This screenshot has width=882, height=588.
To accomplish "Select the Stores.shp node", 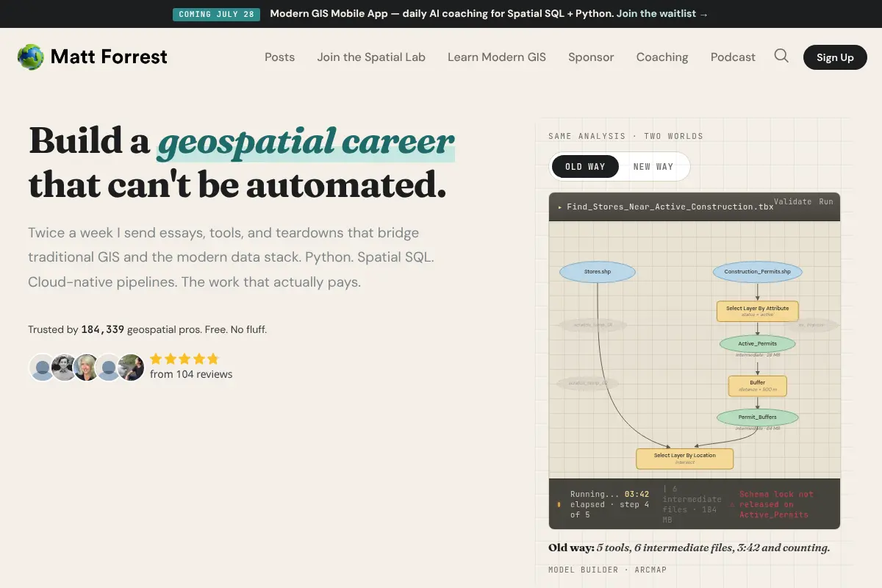I will pos(597,272).
